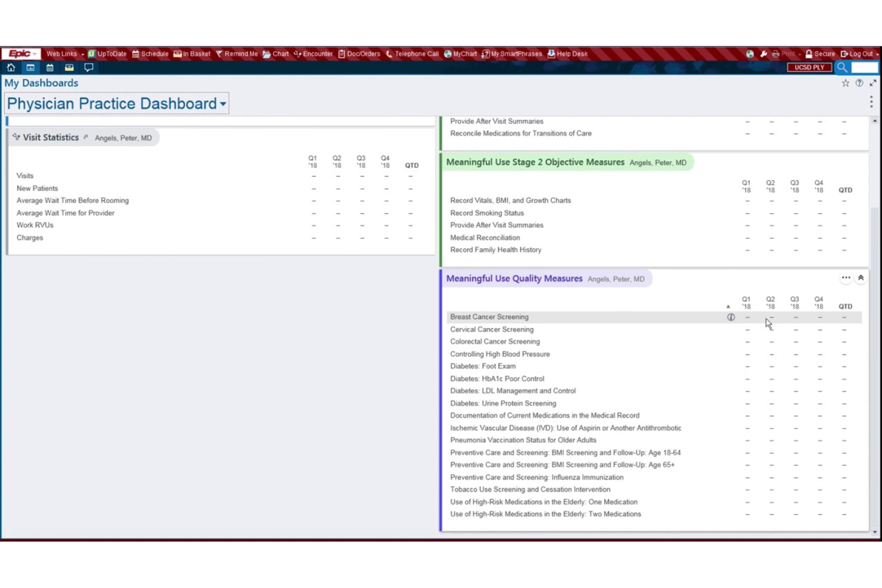Open MyChart from the toolbar
Screen dimensions: 882x588
pyautogui.click(x=461, y=54)
